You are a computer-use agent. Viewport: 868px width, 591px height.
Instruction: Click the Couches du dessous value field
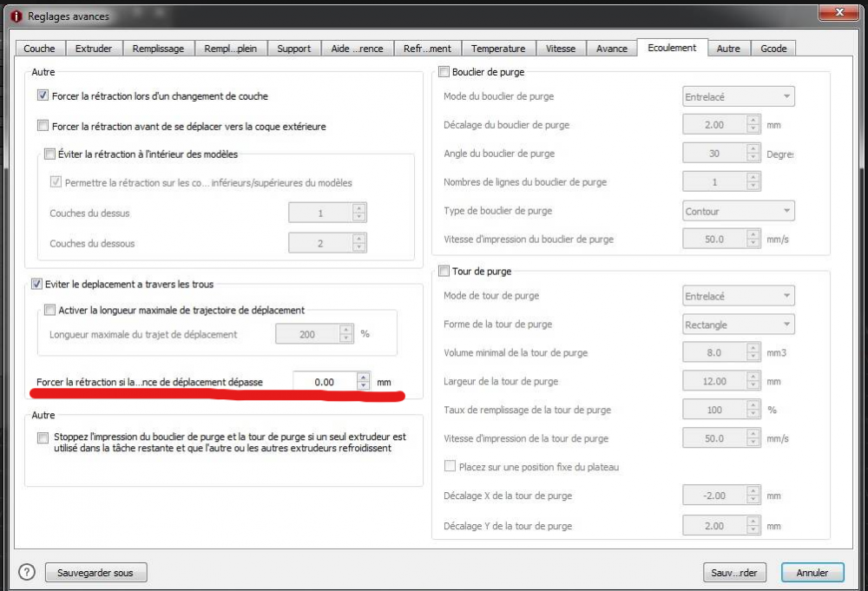320,243
